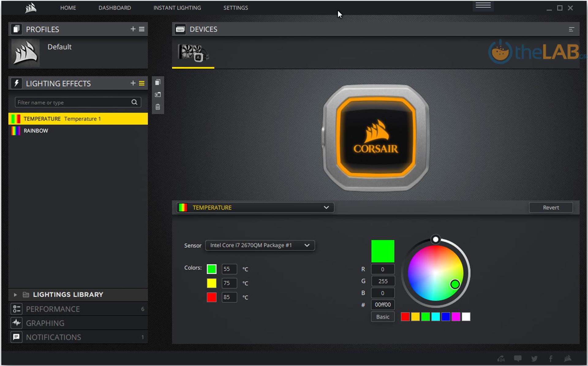Click the green selector on color wheel
The width and height of the screenshot is (588, 366).
click(455, 284)
